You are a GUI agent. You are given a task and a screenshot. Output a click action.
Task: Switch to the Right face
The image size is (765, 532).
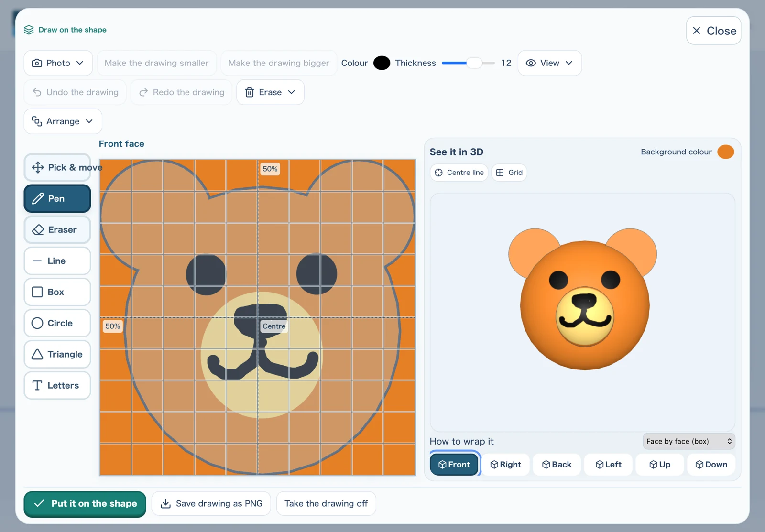[x=505, y=465]
